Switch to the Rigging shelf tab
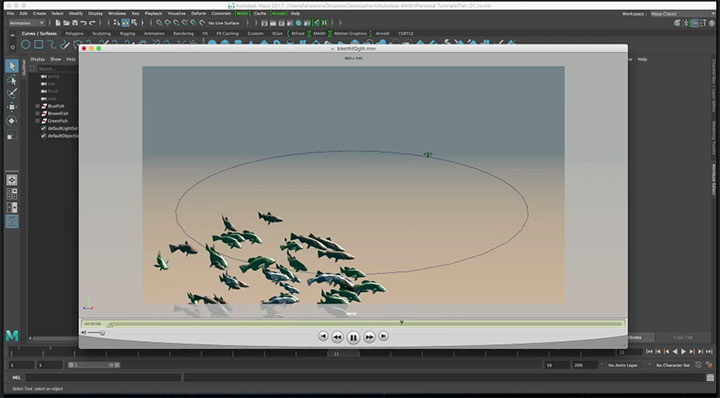Viewport: 720px width, 398px height. pos(127,34)
